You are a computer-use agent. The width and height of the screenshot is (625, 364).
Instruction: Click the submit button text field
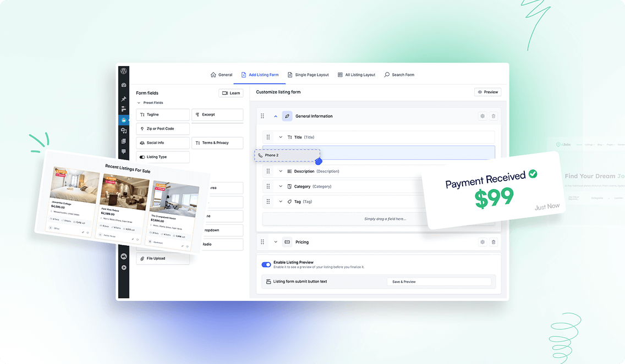click(x=438, y=282)
